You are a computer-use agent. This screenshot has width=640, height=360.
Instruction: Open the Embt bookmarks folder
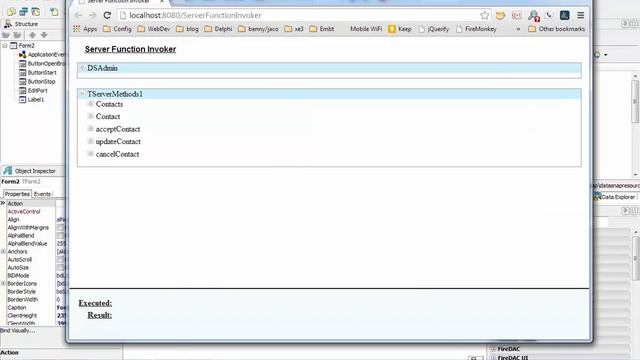pyautogui.click(x=322, y=29)
